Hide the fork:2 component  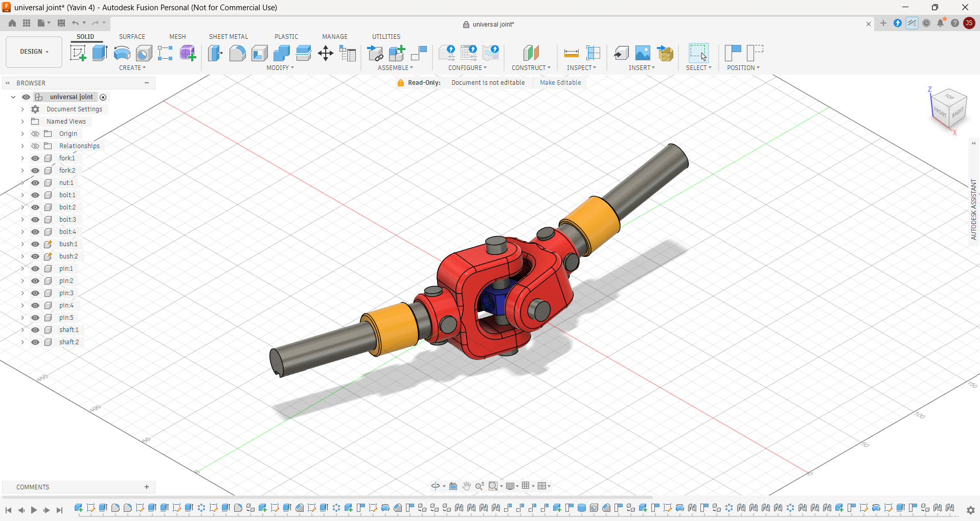pyautogui.click(x=35, y=171)
